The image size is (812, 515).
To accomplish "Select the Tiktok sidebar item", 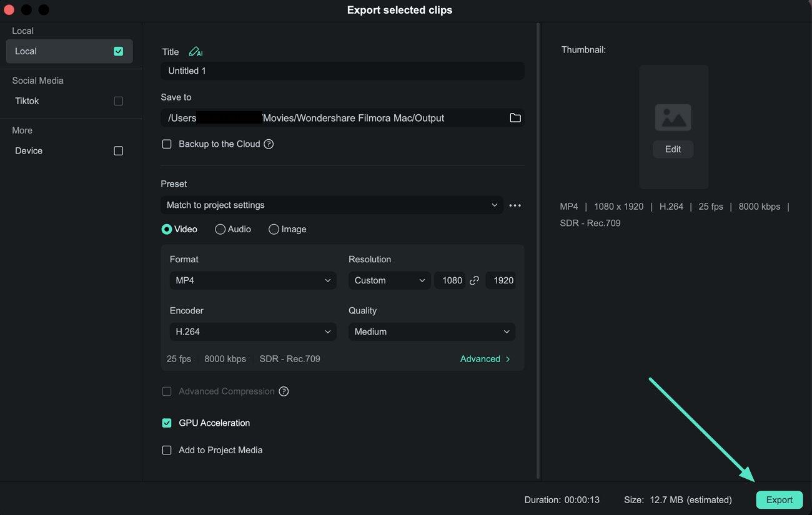I will click(69, 101).
